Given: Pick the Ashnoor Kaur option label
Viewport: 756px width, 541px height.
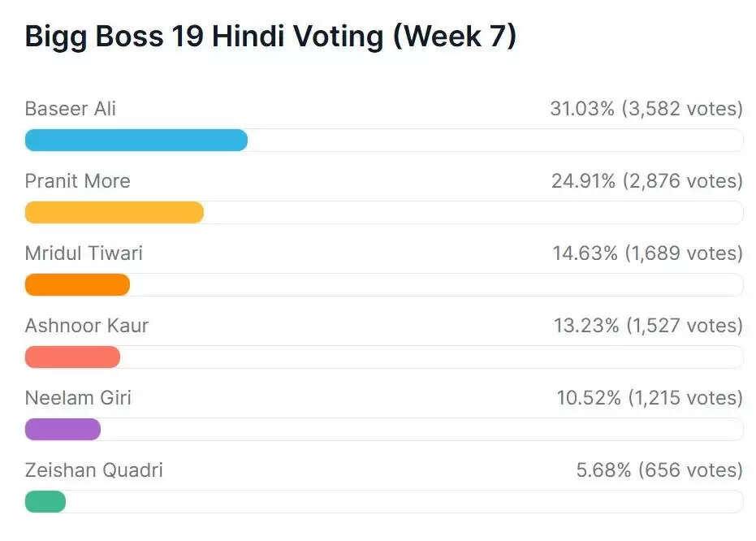Looking at the screenshot, I should coord(87,326).
